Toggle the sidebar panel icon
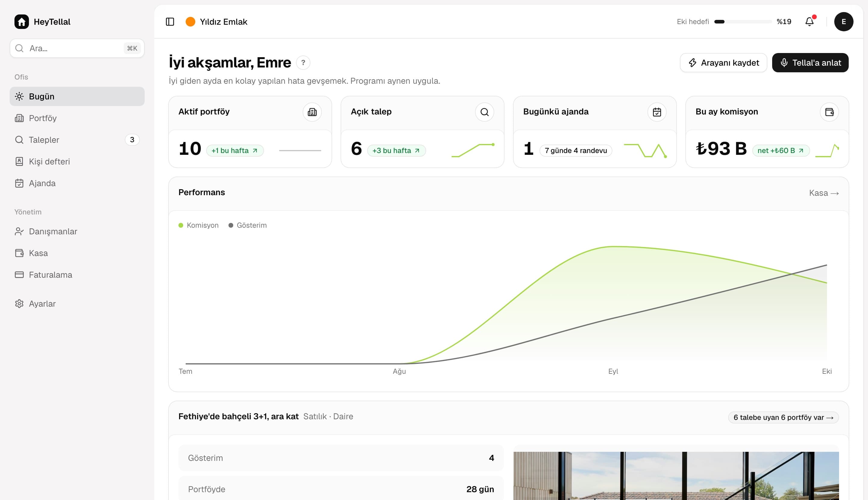This screenshot has height=500, width=868. (170, 22)
